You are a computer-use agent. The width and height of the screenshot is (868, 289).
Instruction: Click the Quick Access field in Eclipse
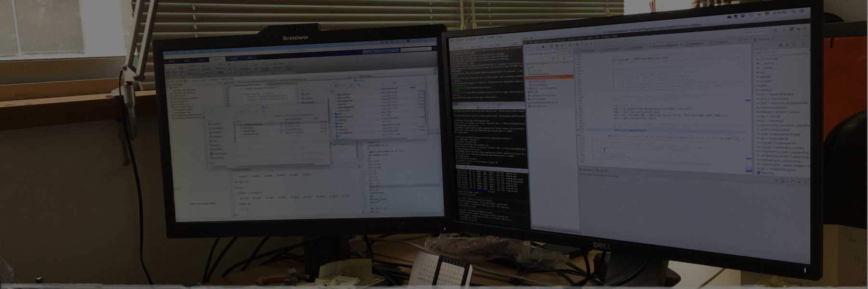tap(756, 32)
